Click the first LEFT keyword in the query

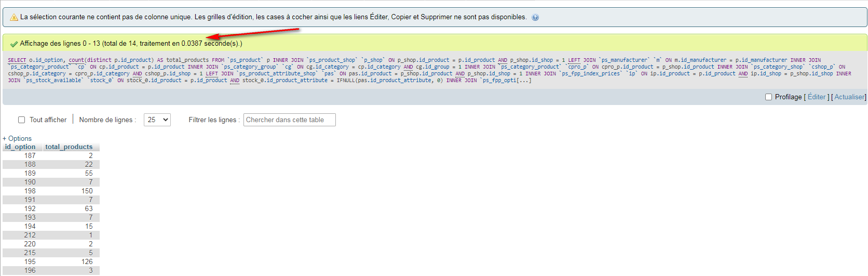pos(574,60)
